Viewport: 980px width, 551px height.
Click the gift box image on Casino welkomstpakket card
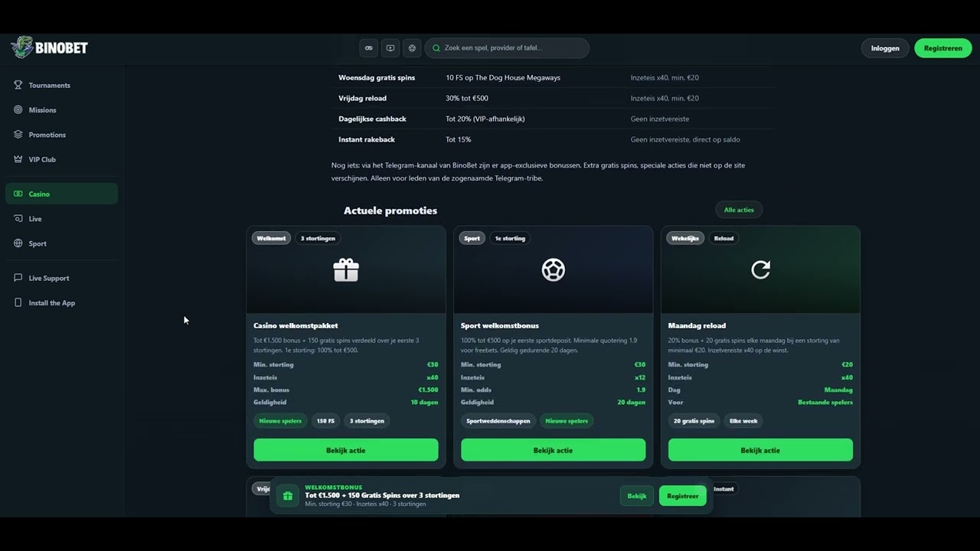pos(346,269)
